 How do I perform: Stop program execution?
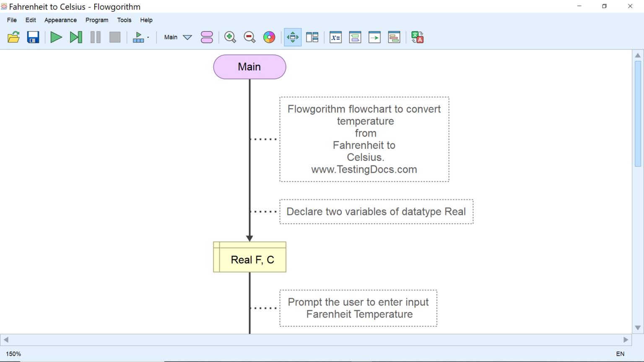[115, 37]
